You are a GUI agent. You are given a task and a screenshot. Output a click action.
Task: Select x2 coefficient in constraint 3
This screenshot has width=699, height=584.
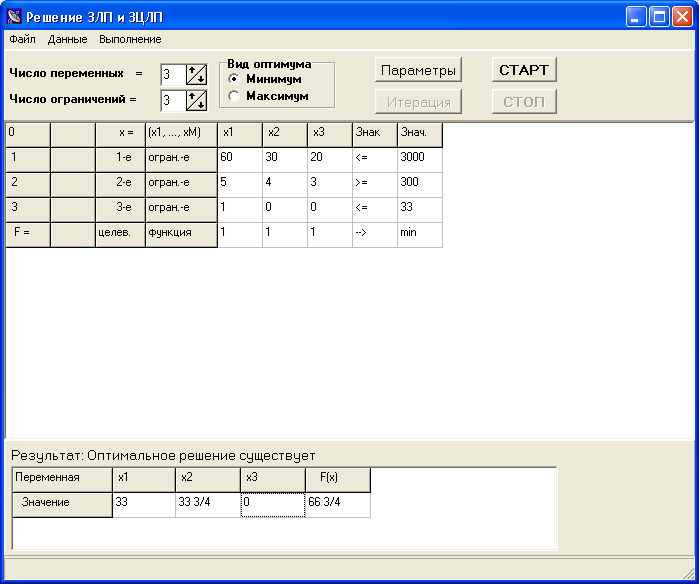tap(285, 210)
